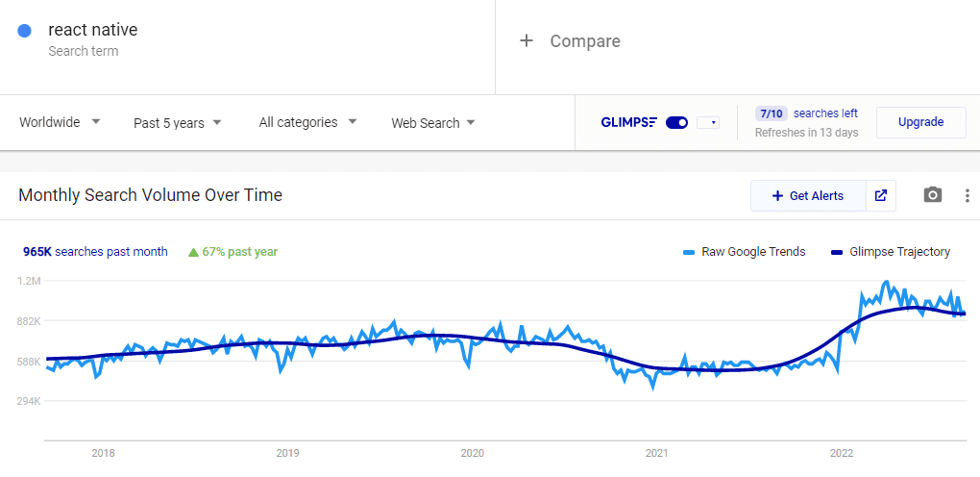Click the green 67% past year indicator
Image resolution: width=980 pixels, height=477 pixels.
233,252
